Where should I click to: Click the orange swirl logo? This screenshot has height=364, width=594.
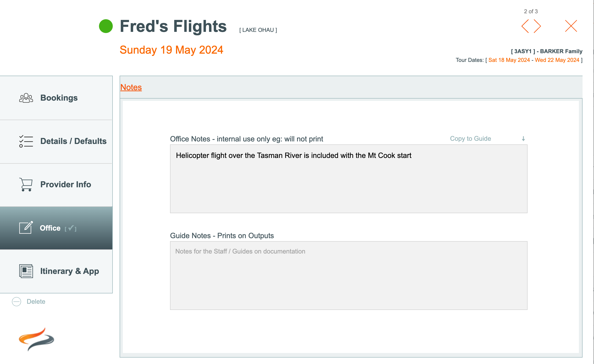click(36, 339)
